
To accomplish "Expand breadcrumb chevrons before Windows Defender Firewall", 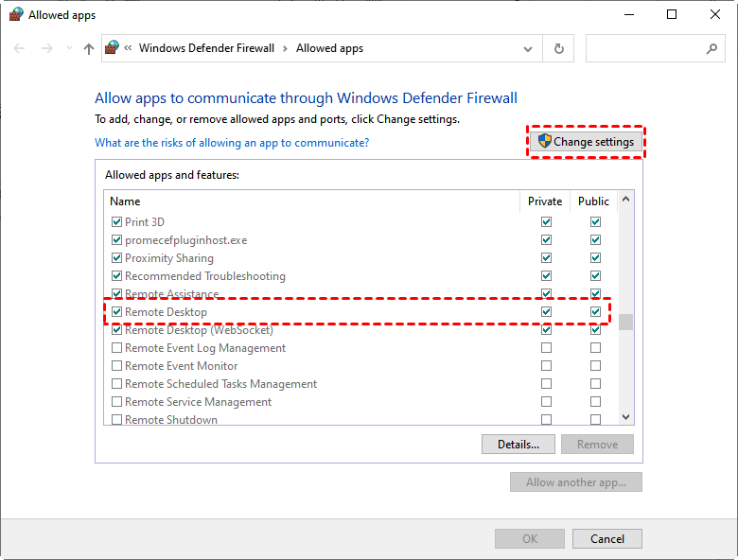I will [128, 48].
